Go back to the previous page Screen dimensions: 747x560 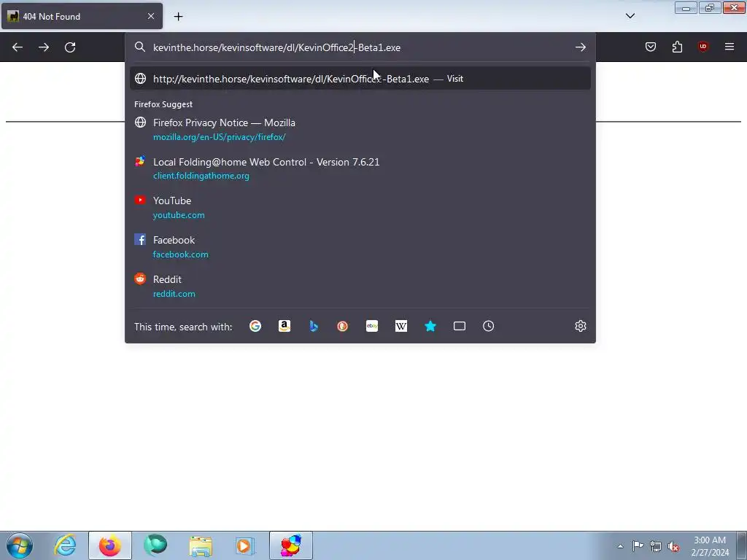coord(18,47)
